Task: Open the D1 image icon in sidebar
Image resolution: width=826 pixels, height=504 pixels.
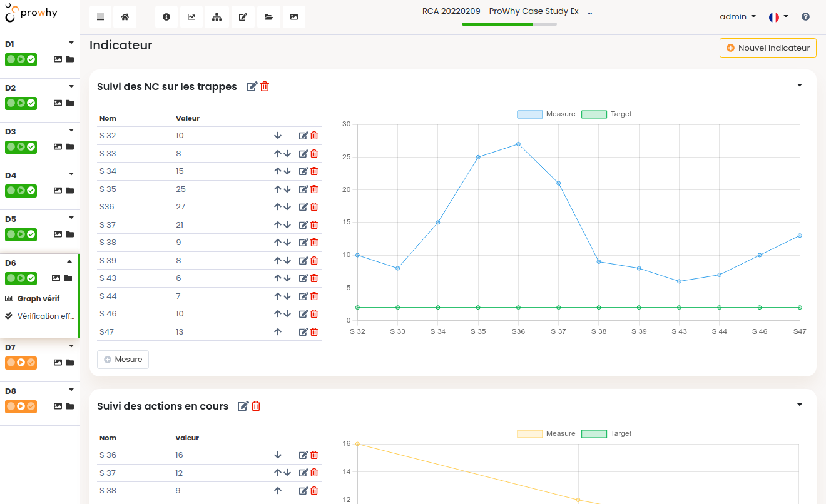Action: pyautogui.click(x=58, y=59)
